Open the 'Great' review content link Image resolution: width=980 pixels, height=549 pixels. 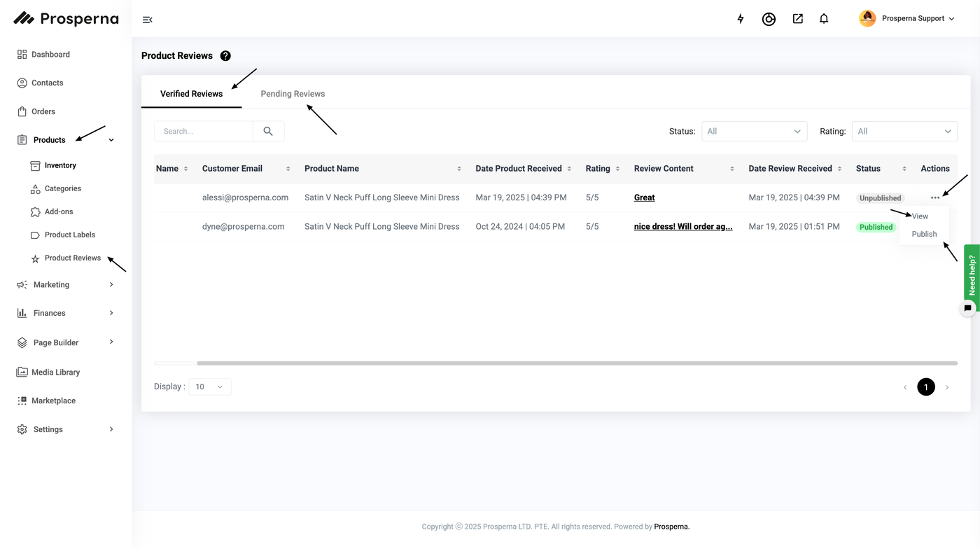click(644, 198)
